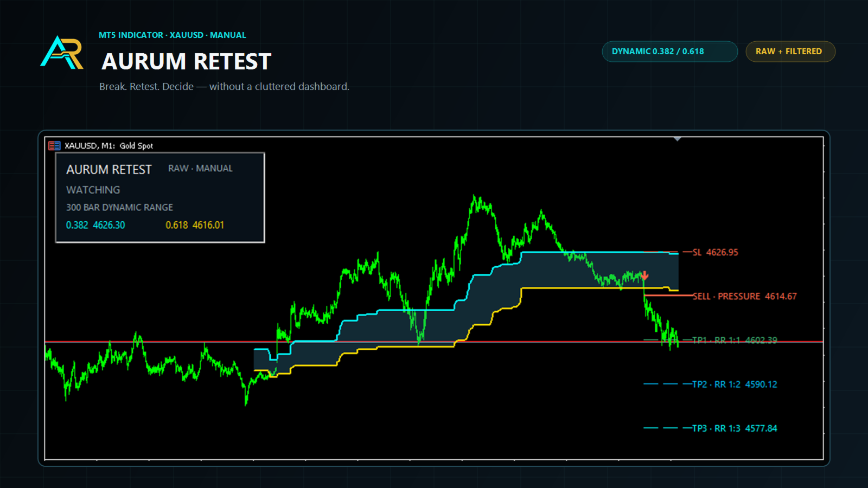868x488 pixels.
Task: Click the 0.618 4616.01 level value
Action: [195, 225]
